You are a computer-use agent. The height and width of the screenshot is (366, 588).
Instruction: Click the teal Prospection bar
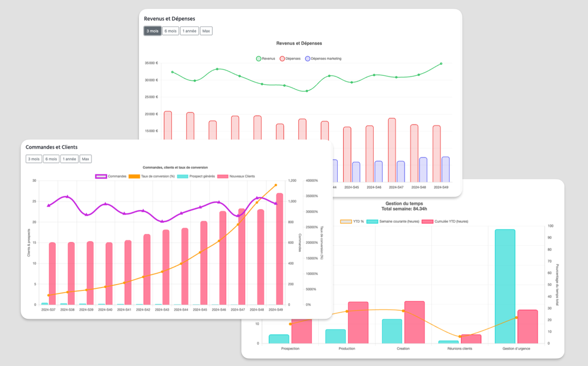tap(279, 339)
